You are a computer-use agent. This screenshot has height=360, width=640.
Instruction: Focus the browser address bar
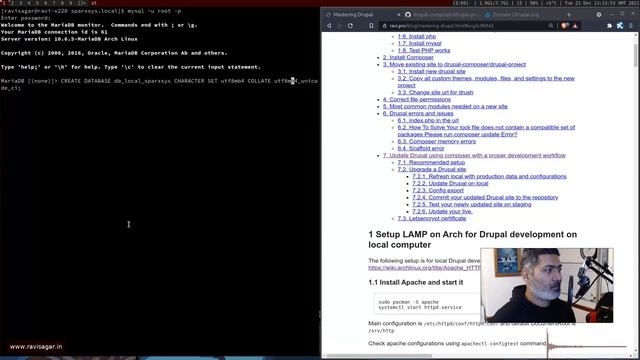click(465, 26)
